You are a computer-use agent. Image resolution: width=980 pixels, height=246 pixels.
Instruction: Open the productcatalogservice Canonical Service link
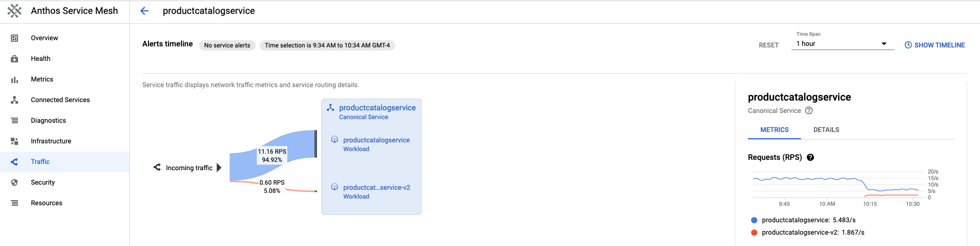(377, 108)
